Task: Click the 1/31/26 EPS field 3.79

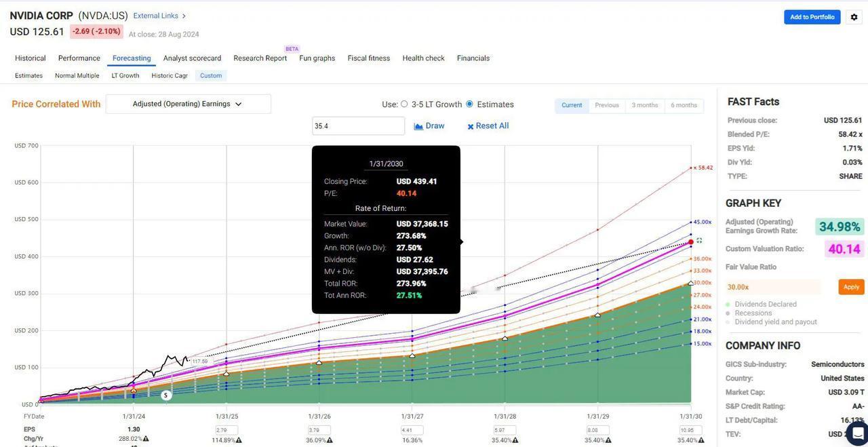Action: [319, 430]
